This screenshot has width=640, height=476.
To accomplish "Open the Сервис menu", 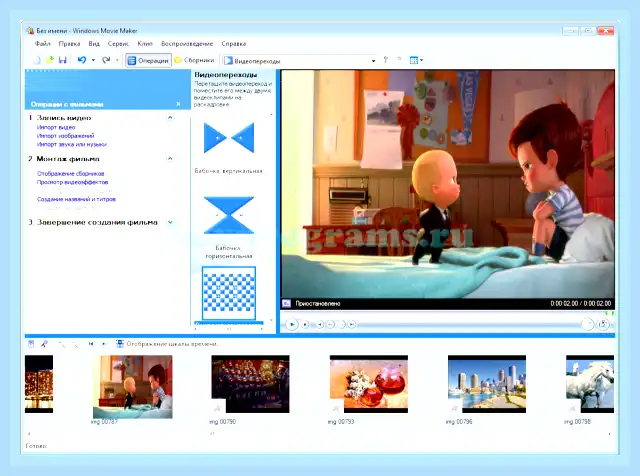I will (x=118, y=44).
